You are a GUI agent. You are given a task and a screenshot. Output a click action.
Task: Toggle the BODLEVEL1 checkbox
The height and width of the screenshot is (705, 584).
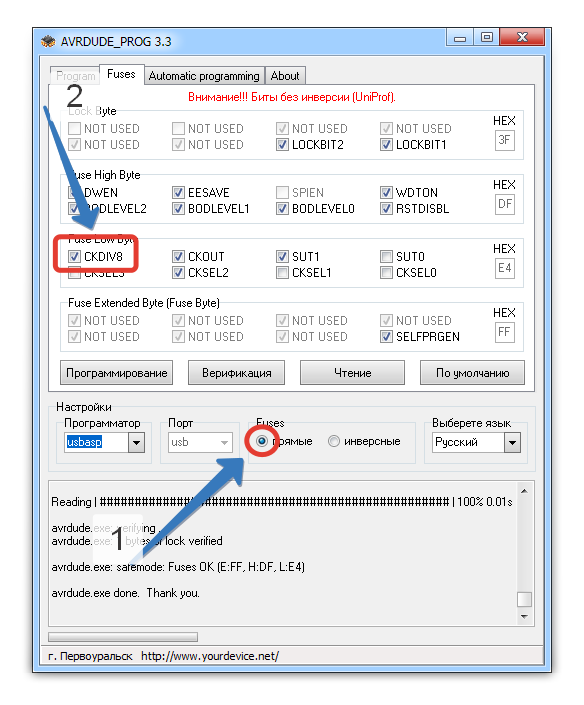pyautogui.click(x=178, y=209)
